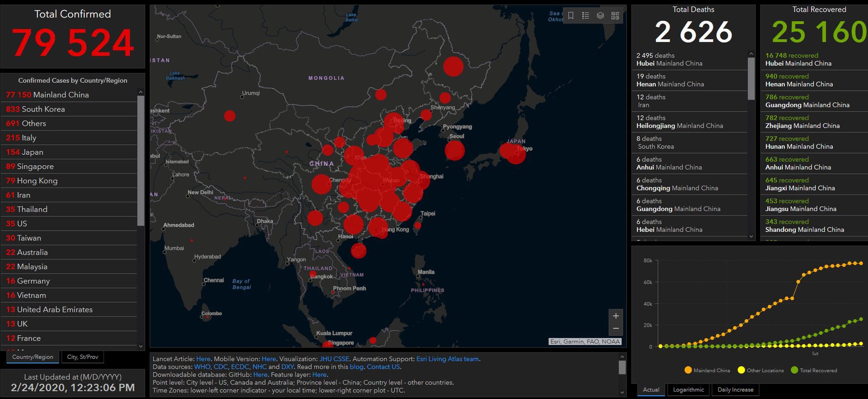This screenshot has height=399, width=868.
Task: Select the Logarithmic chart tab
Action: (689, 390)
